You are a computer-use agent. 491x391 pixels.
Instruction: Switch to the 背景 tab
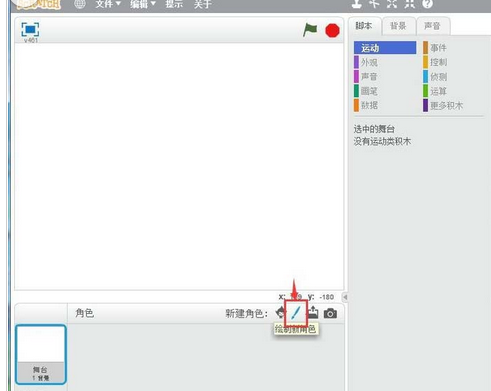(399, 26)
